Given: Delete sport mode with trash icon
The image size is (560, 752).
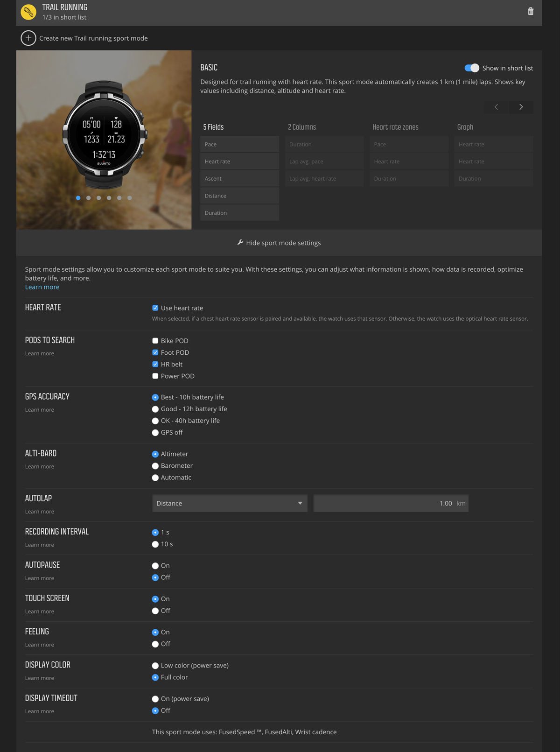Looking at the screenshot, I should (x=530, y=11).
